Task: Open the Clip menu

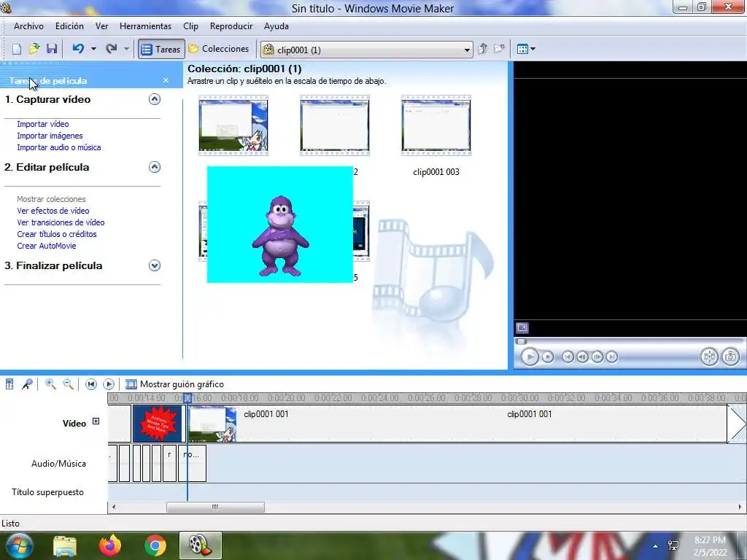Action: pyautogui.click(x=190, y=26)
